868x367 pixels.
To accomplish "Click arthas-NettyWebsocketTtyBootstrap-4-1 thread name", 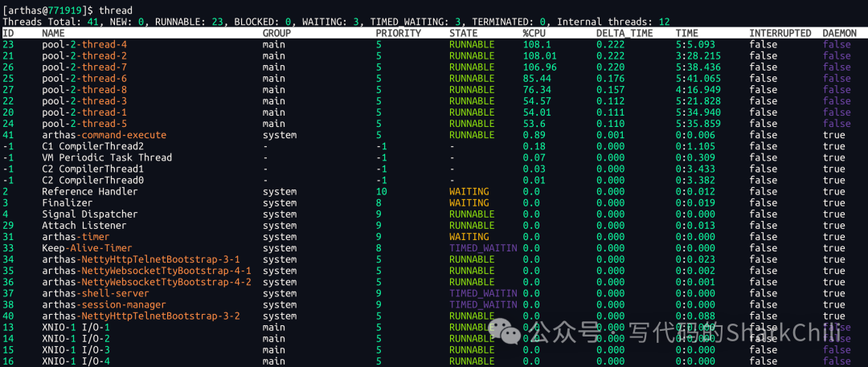I will point(147,271).
